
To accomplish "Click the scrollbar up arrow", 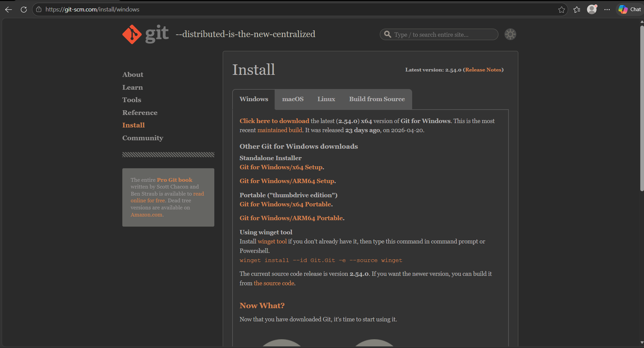I will pos(642,22).
